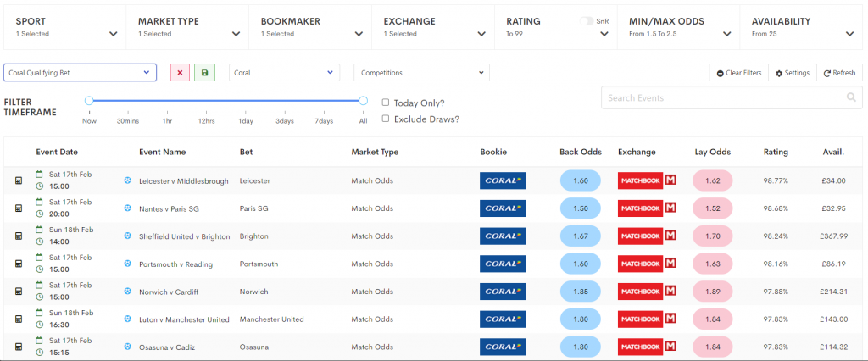Enable the Today Only checkbox

[x=386, y=103]
